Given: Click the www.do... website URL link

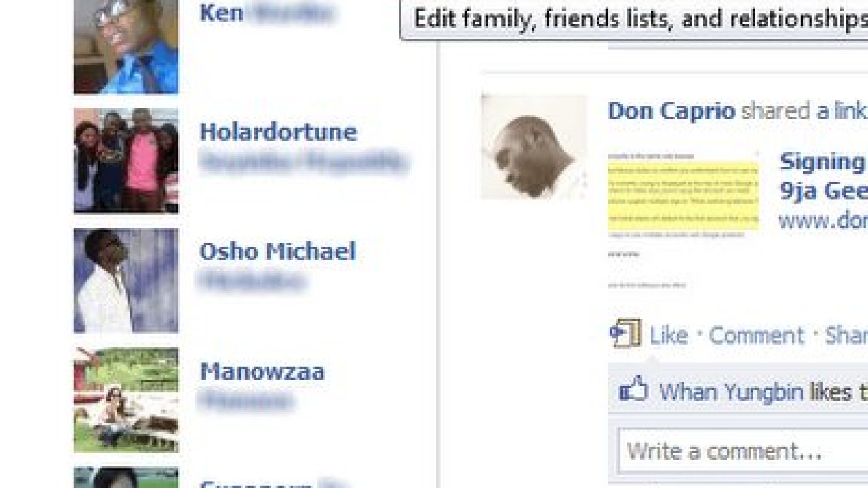Looking at the screenshot, I should 823,220.
